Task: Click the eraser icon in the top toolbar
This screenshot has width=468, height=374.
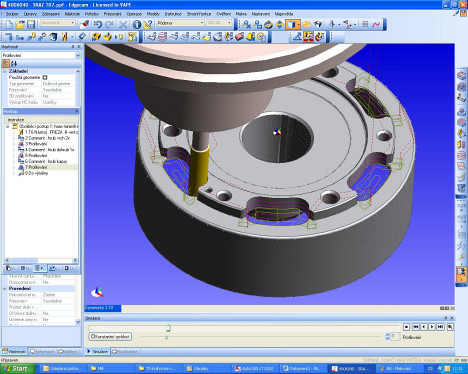Action: [85, 24]
